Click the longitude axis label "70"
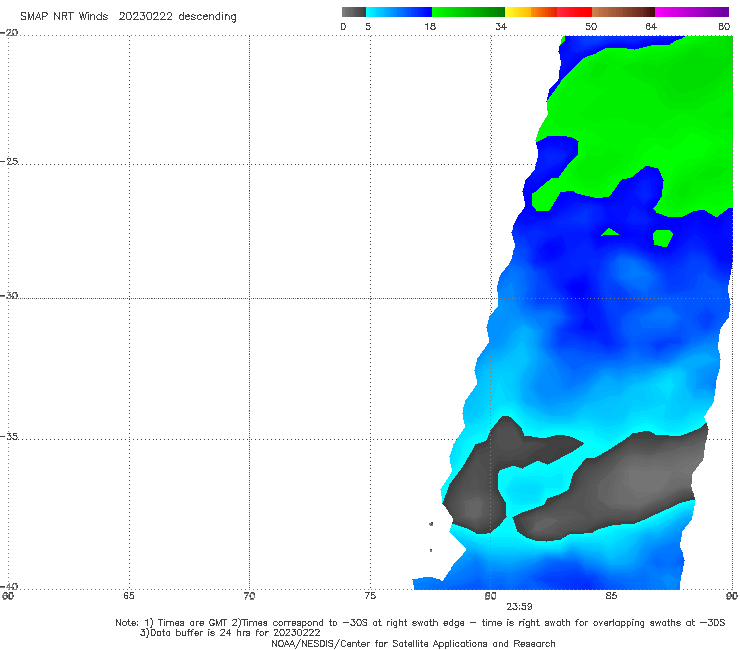740x650 pixels. (x=249, y=596)
